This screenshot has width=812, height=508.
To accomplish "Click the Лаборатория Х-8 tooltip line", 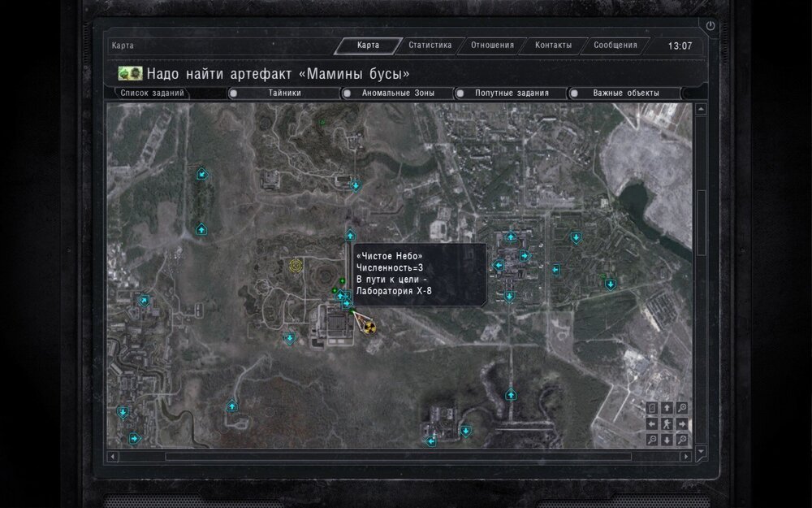I will tap(394, 291).
